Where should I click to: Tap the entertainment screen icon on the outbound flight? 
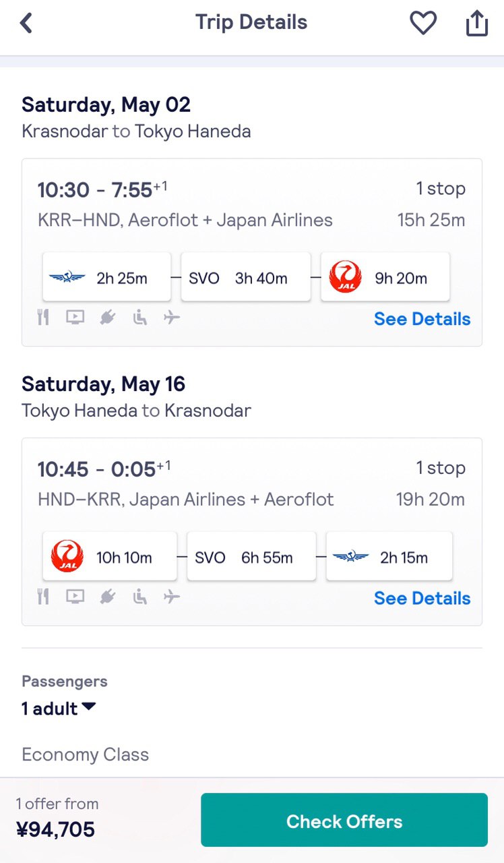tap(75, 317)
